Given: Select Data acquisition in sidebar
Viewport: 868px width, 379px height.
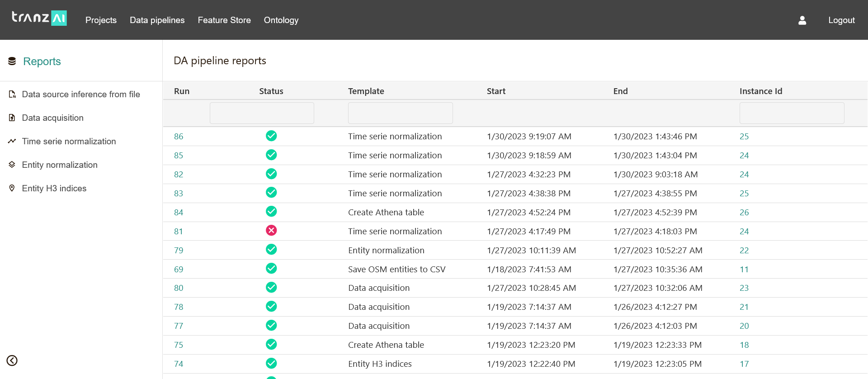Looking at the screenshot, I should coord(53,118).
